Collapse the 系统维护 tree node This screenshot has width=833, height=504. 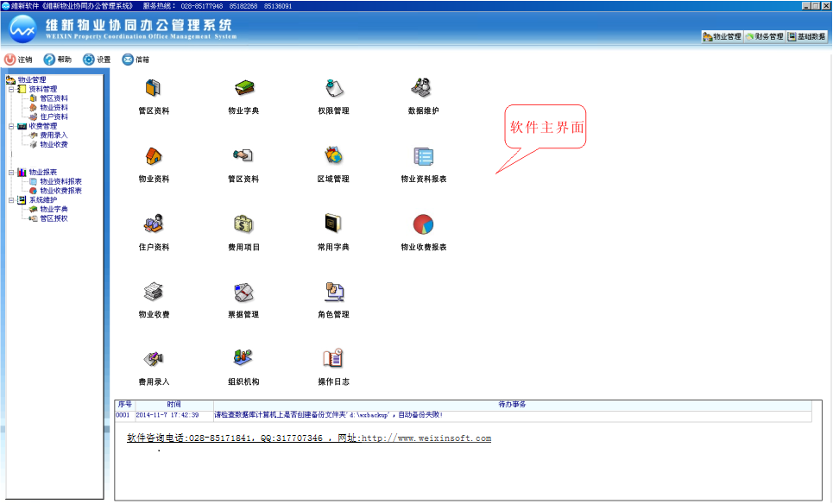click(11, 200)
